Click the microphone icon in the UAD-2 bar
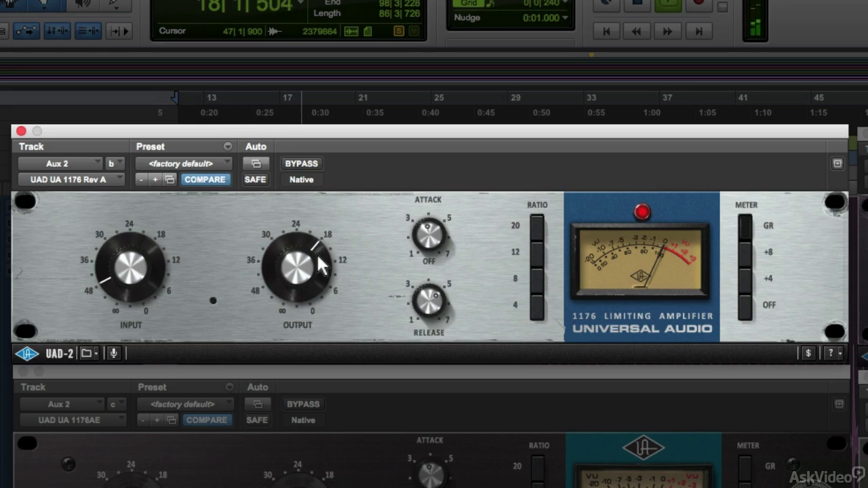The image size is (868, 488). coord(113,353)
